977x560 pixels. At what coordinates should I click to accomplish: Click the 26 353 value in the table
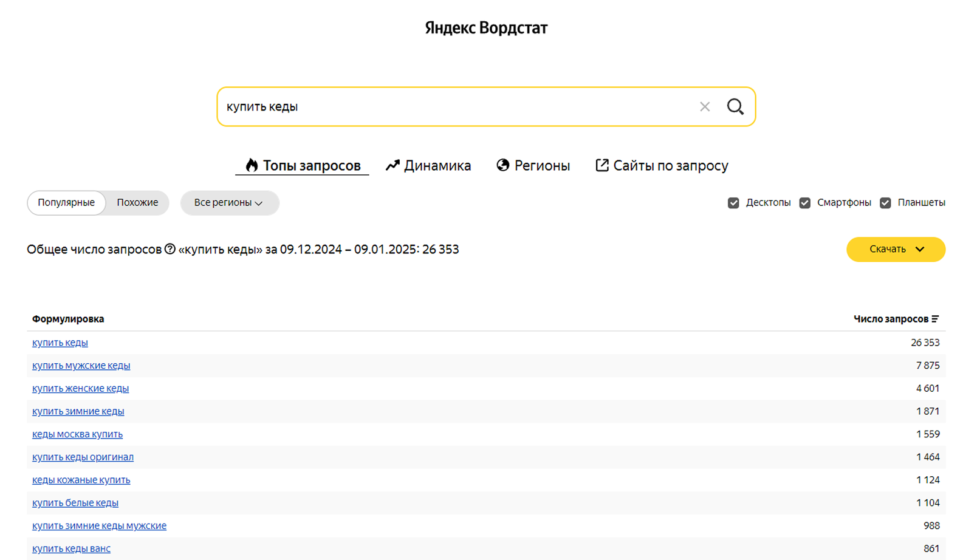925,343
